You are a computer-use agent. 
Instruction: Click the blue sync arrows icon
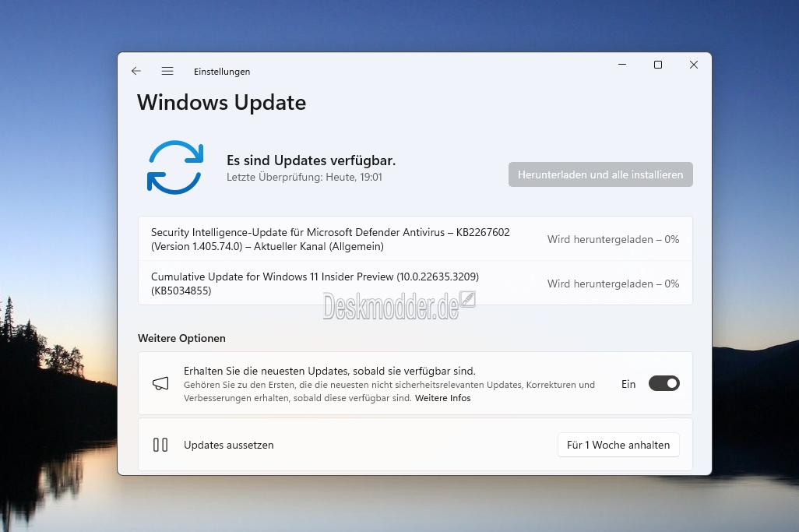click(175, 167)
